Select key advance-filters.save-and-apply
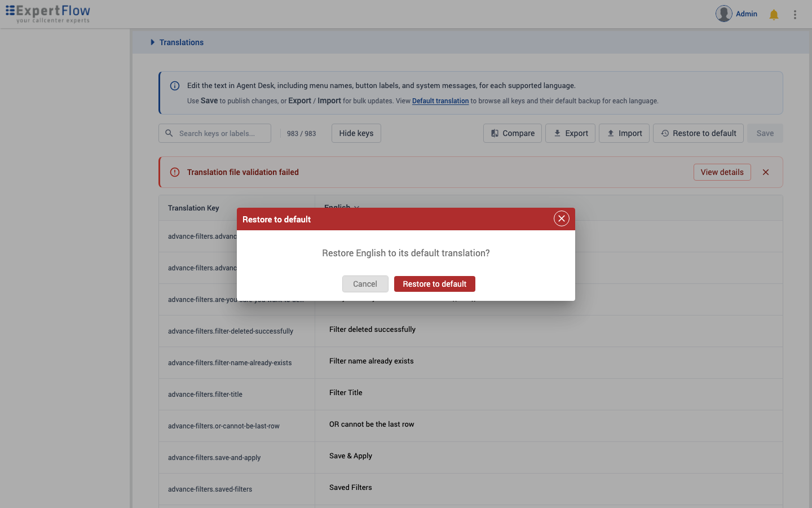Viewport: 812px width, 508px height. tap(214, 458)
